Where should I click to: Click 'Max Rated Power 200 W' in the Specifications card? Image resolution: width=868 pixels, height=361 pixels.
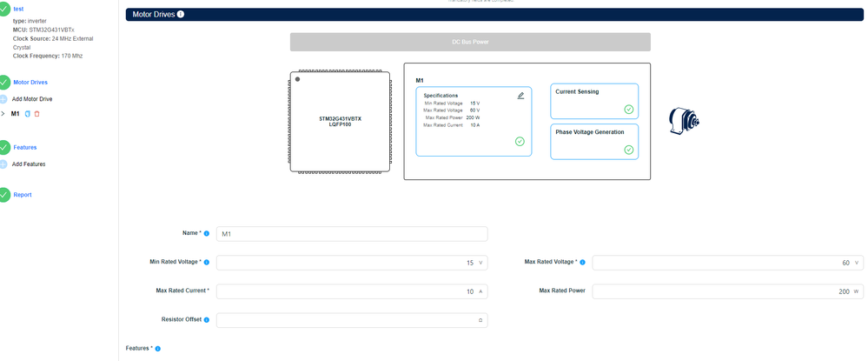coord(453,117)
